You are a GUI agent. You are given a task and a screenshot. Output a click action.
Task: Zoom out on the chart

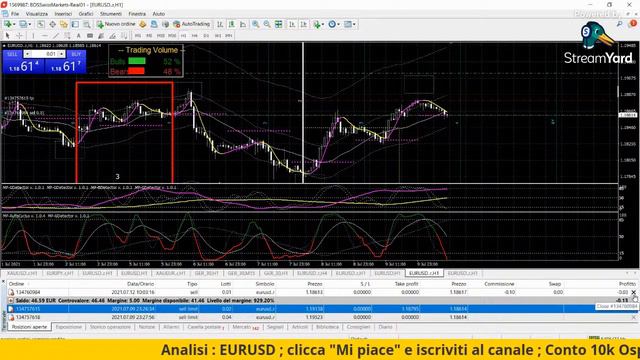point(267,24)
